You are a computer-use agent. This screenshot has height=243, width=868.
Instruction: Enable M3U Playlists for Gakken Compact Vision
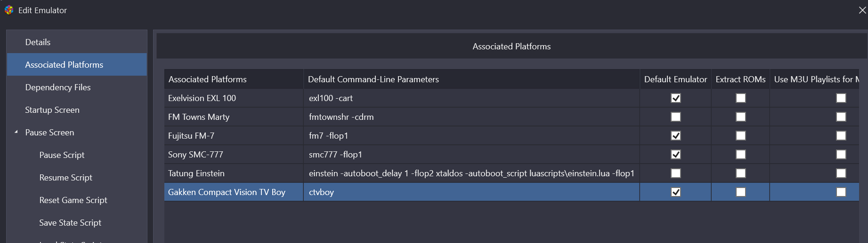pyautogui.click(x=841, y=192)
